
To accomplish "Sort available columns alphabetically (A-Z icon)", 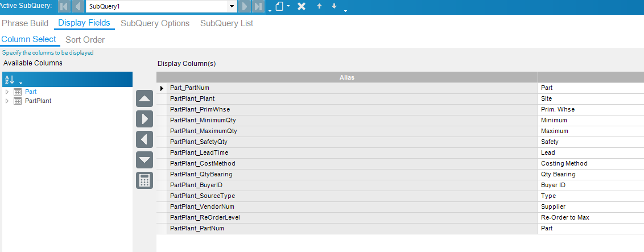I will (10, 80).
